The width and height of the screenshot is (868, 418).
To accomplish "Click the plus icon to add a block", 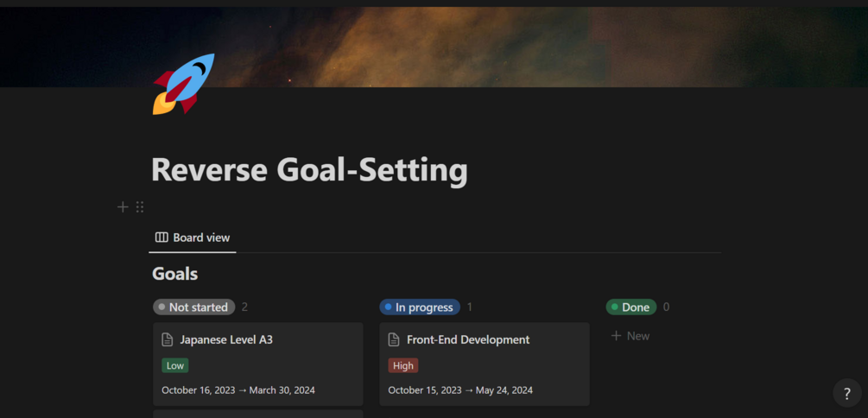I will [123, 207].
